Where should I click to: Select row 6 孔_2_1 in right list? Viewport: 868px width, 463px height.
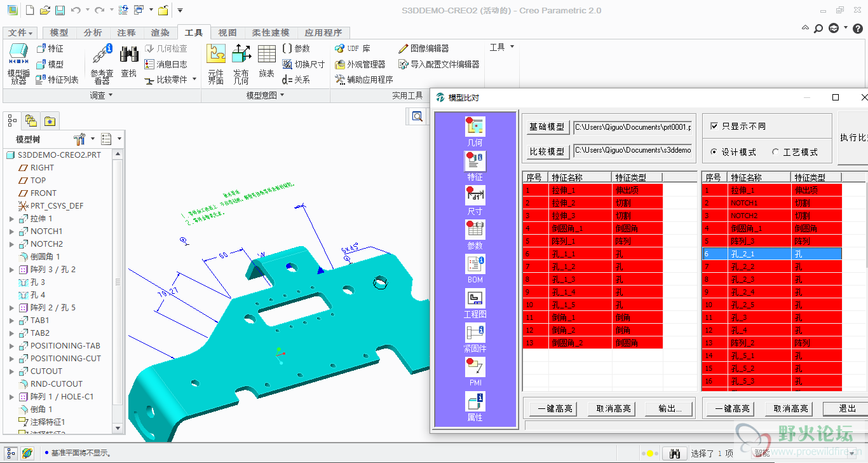pyautogui.click(x=772, y=254)
